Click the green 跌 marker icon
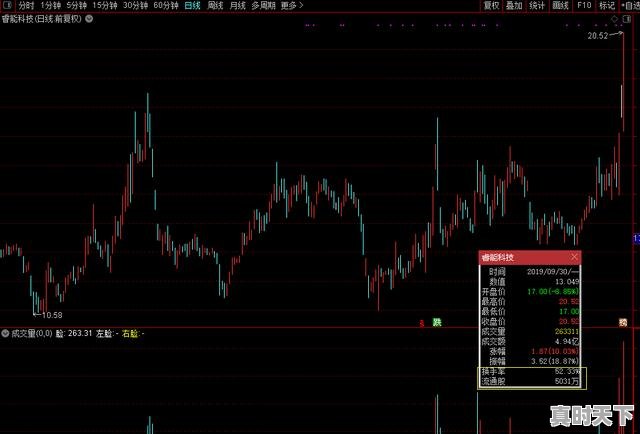This screenshot has height=434, width=640. [437, 323]
